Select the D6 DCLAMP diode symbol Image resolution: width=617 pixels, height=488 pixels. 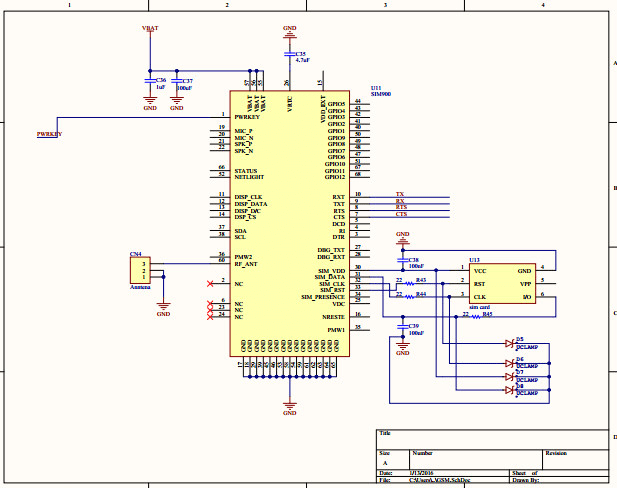[x=511, y=363]
